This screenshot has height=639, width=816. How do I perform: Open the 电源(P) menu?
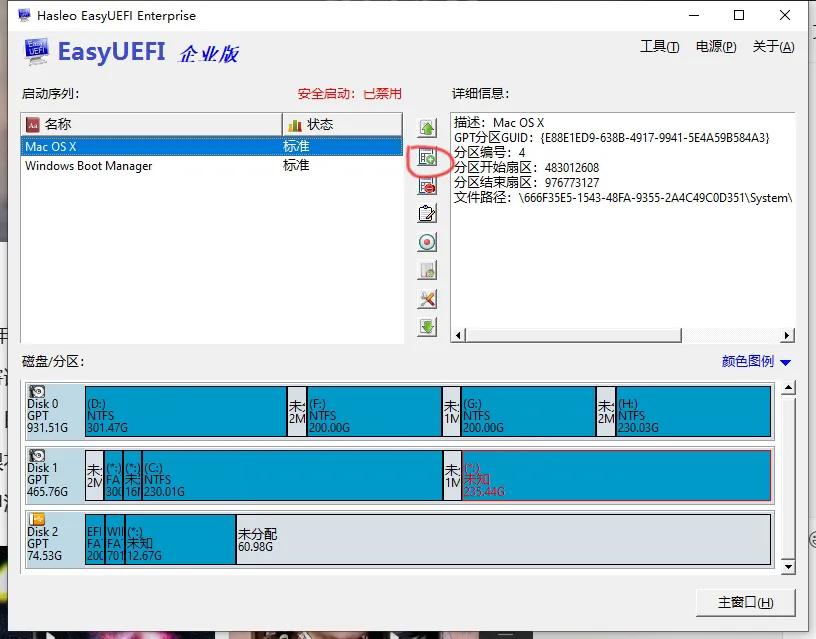(714, 45)
